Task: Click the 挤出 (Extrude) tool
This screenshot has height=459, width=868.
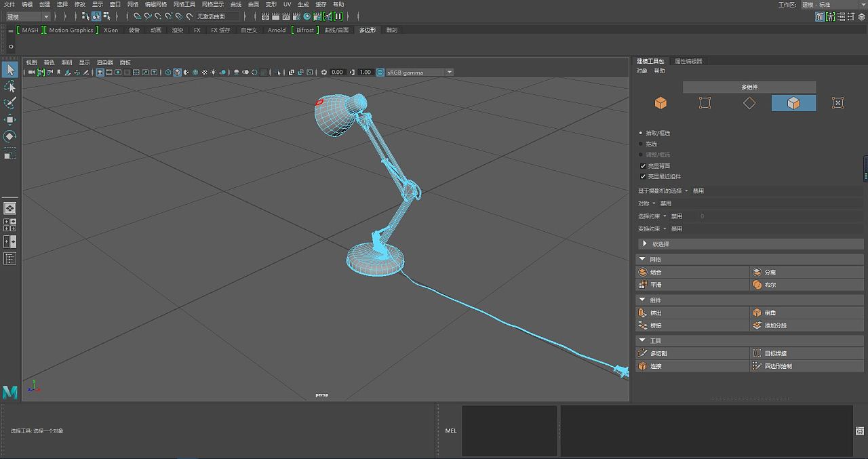Action: point(693,313)
